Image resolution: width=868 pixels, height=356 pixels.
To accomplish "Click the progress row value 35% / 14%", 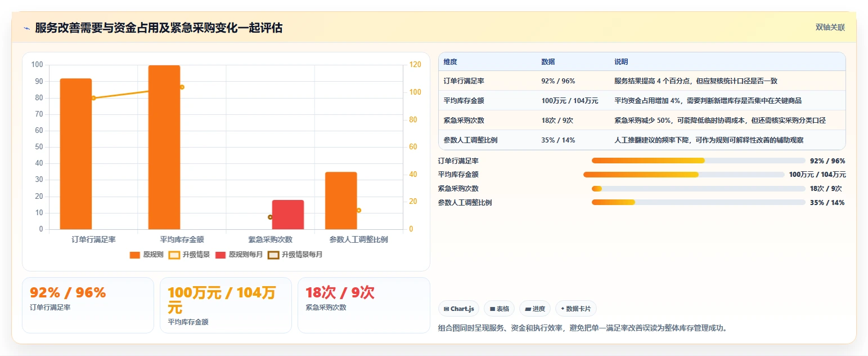I will (827, 202).
